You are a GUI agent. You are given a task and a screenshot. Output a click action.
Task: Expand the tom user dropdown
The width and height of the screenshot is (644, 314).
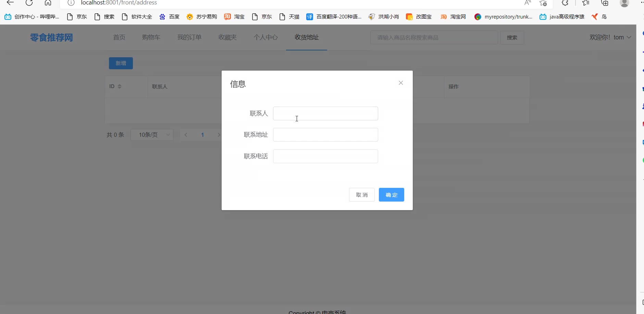pos(610,37)
